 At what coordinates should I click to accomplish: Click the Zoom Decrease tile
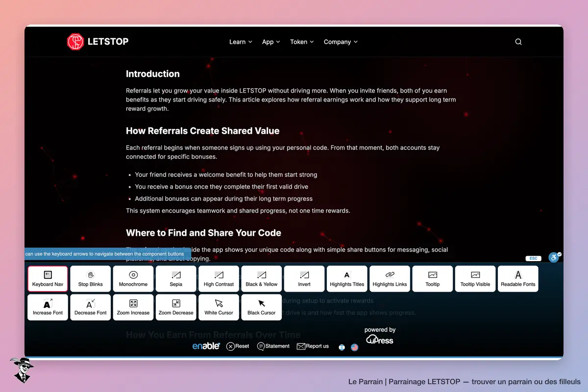(176, 307)
